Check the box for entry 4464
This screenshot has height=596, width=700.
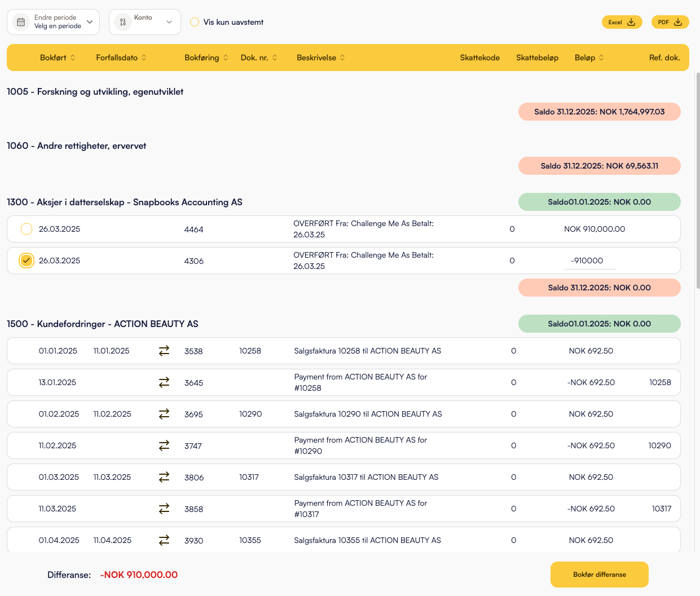(x=27, y=229)
